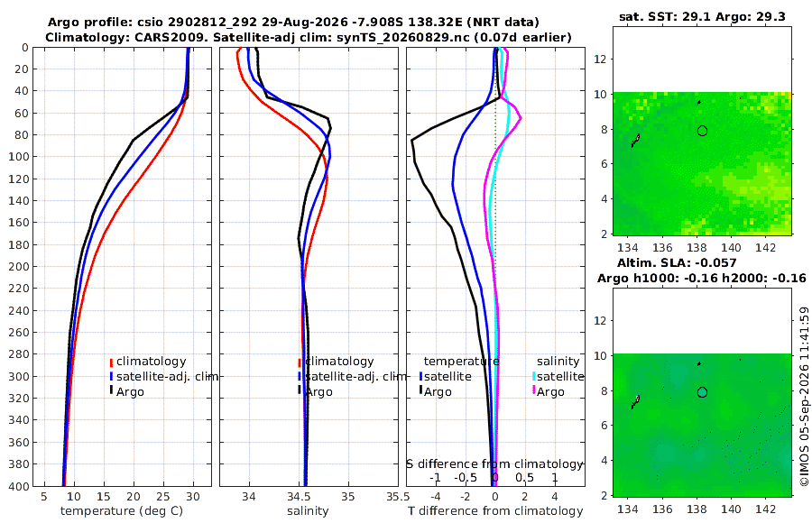The height and width of the screenshot is (523, 812).
Task: Click the IMOS copyright timestamp text
Action: pyautogui.click(x=804, y=397)
